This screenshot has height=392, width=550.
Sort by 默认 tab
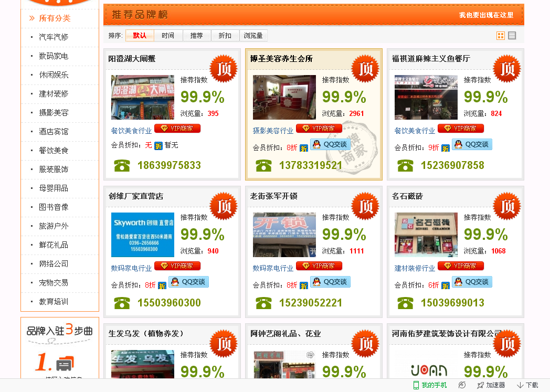[x=140, y=35]
